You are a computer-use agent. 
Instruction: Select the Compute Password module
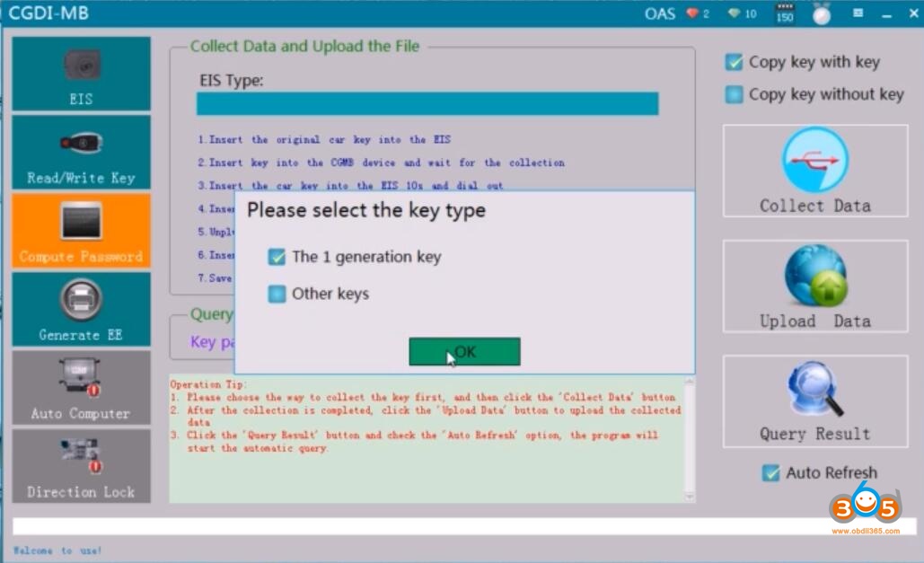(82, 231)
